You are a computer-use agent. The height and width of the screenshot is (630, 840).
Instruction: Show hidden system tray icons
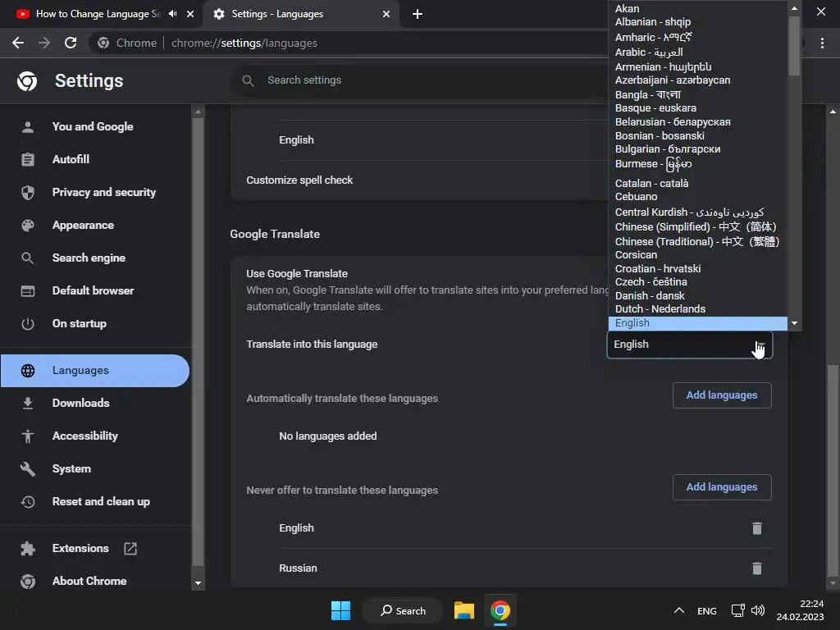[x=678, y=610]
